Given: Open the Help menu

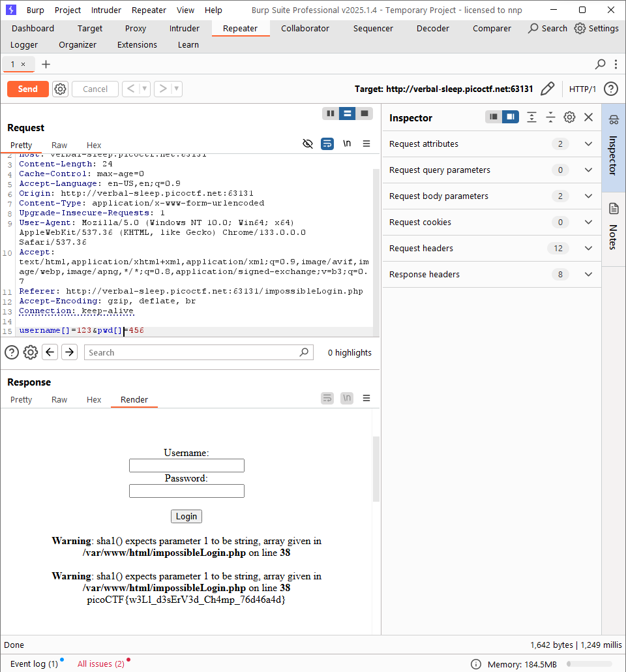Looking at the screenshot, I should (213, 10).
